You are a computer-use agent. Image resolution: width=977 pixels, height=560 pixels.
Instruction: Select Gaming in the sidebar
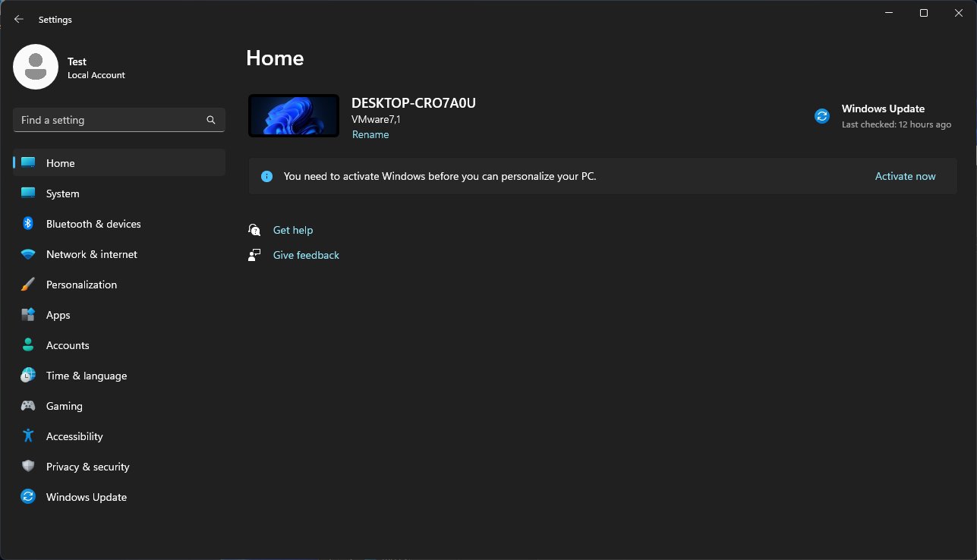pos(119,406)
